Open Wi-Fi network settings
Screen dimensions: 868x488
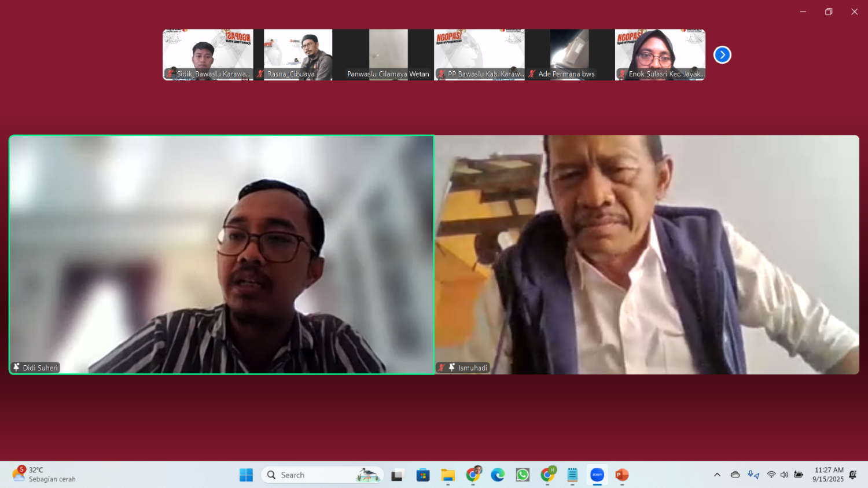[x=771, y=475]
